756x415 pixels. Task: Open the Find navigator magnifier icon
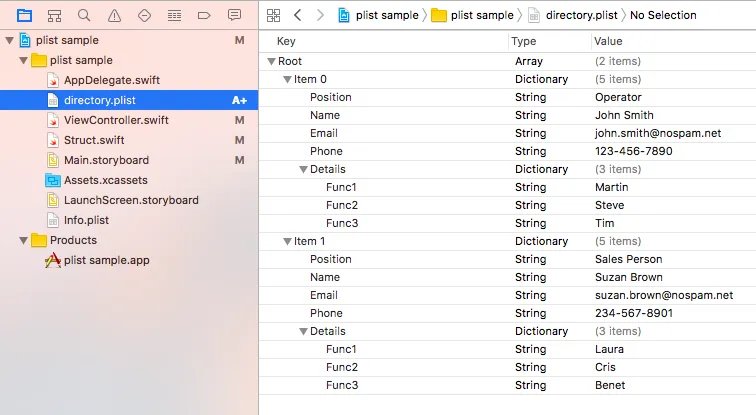(x=84, y=15)
